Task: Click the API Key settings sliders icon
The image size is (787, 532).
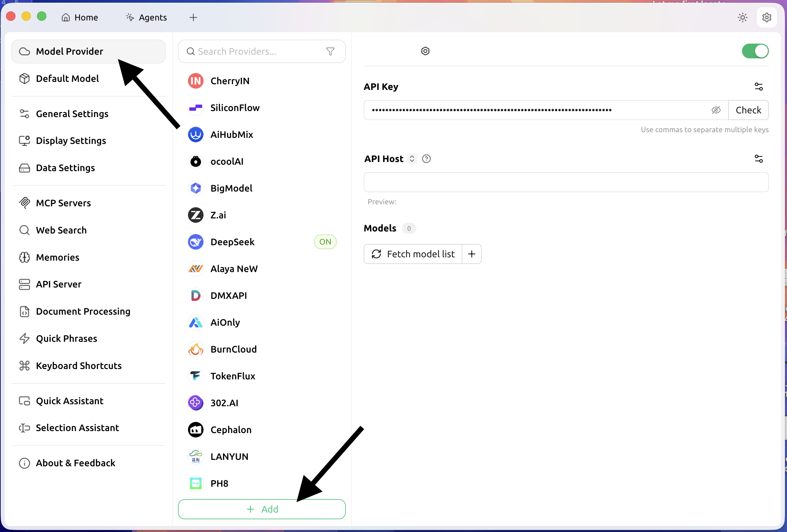Action: (x=758, y=87)
